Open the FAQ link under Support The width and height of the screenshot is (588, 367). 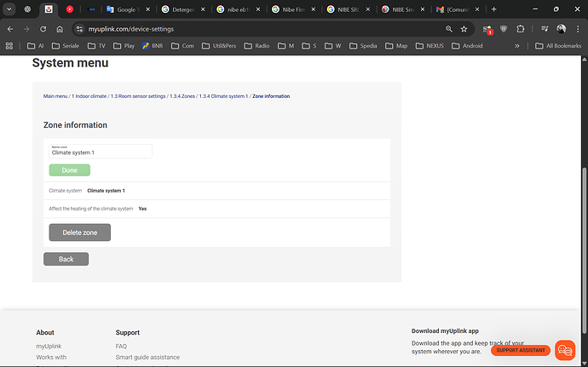click(121, 347)
